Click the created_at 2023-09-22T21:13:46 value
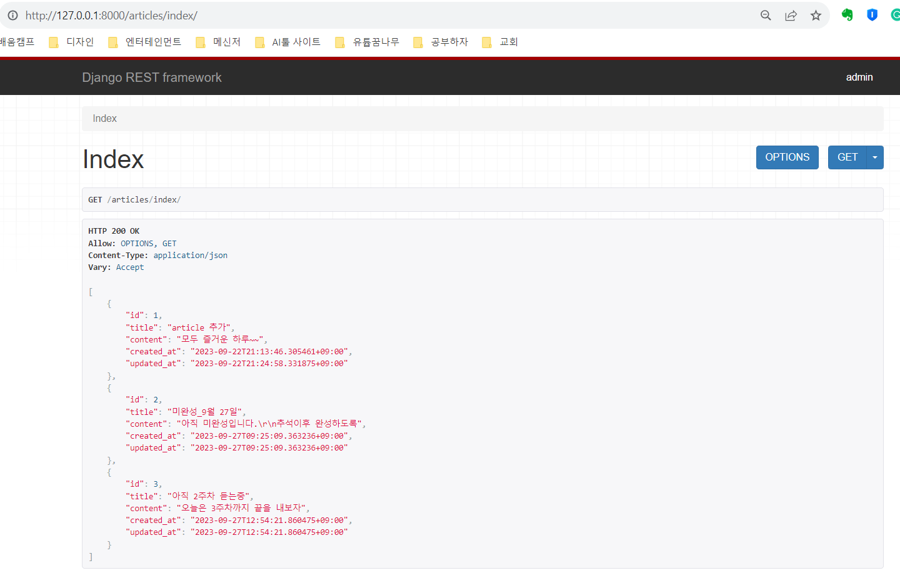The width and height of the screenshot is (900, 588). click(x=269, y=352)
